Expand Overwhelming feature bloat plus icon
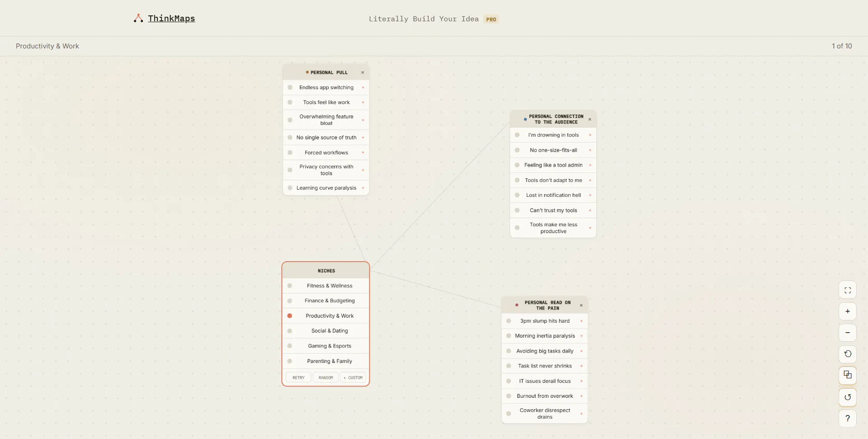This screenshot has width=868, height=439. 363,120
